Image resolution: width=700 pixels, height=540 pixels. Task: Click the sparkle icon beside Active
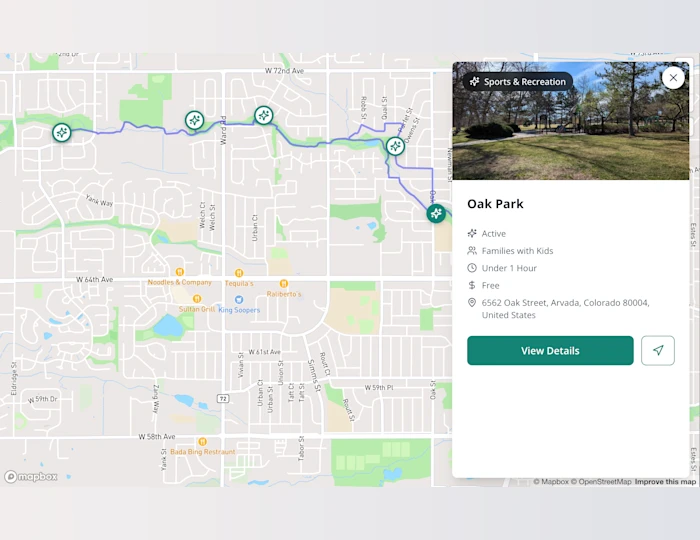tap(472, 233)
